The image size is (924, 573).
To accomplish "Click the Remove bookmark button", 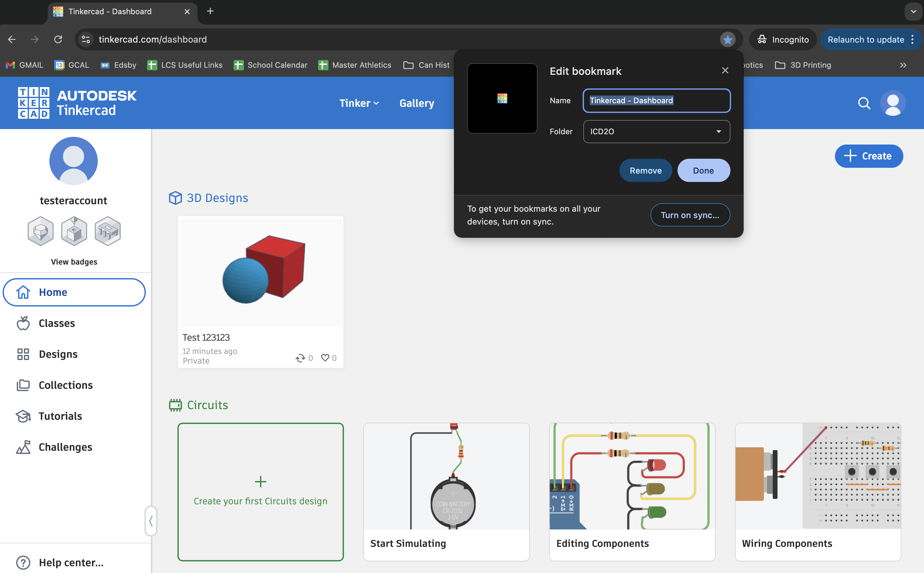I will pyautogui.click(x=645, y=171).
